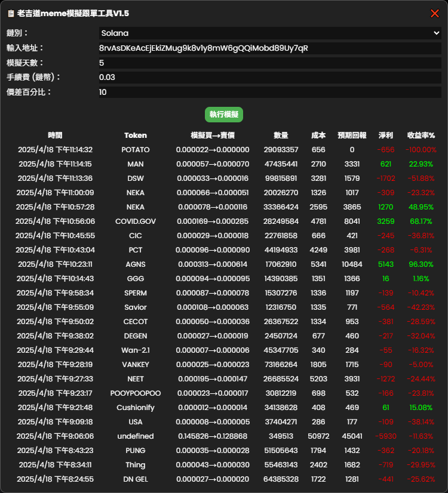The width and height of the screenshot is (448, 493).
Task: Click the fee field showing 0.03
Action: coord(270,78)
